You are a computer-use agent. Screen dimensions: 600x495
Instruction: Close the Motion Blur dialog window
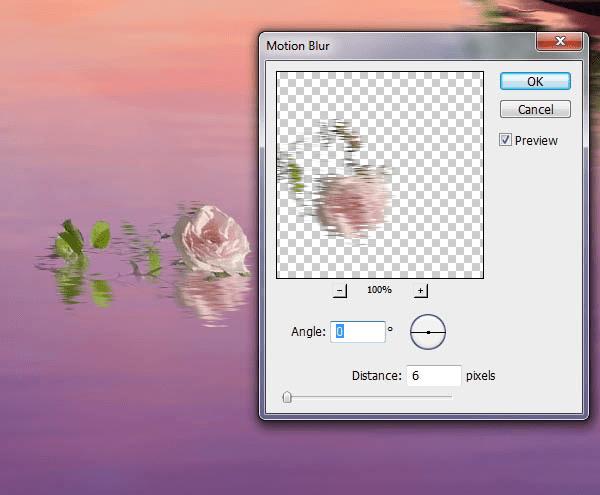click(x=561, y=41)
